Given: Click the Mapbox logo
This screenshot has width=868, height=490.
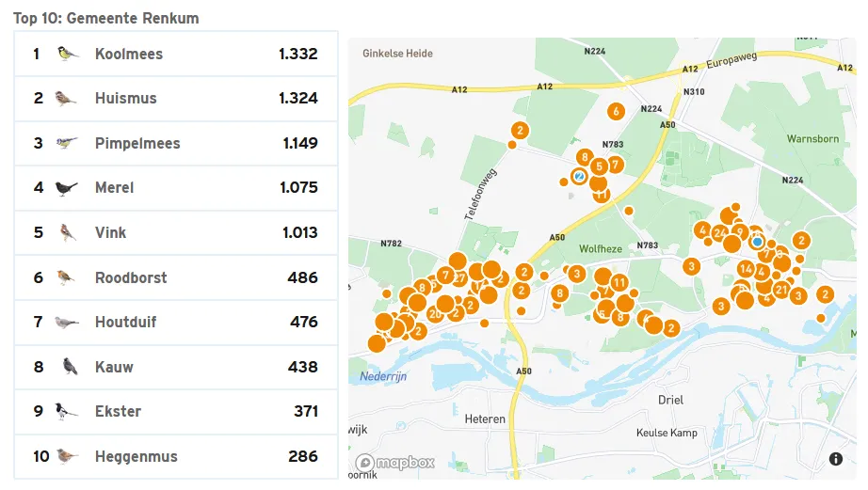Looking at the screenshot, I should (395, 463).
